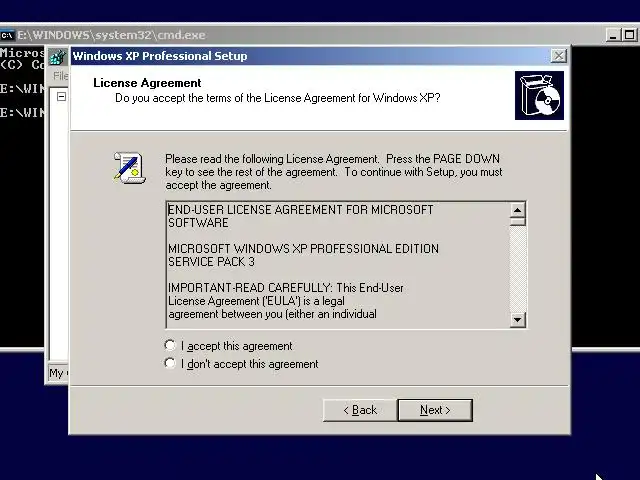Choose "I don't accept this agreement" option
The image size is (640, 480).
[x=170, y=363]
